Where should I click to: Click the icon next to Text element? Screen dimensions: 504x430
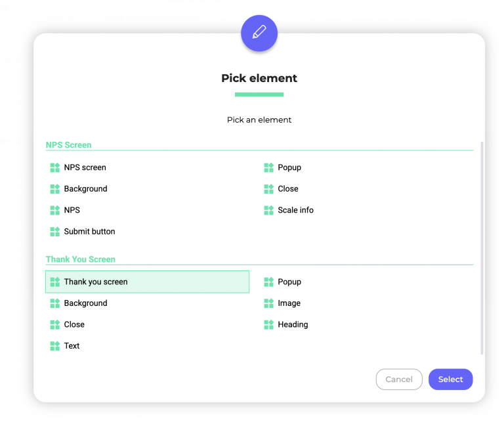tap(55, 346)
